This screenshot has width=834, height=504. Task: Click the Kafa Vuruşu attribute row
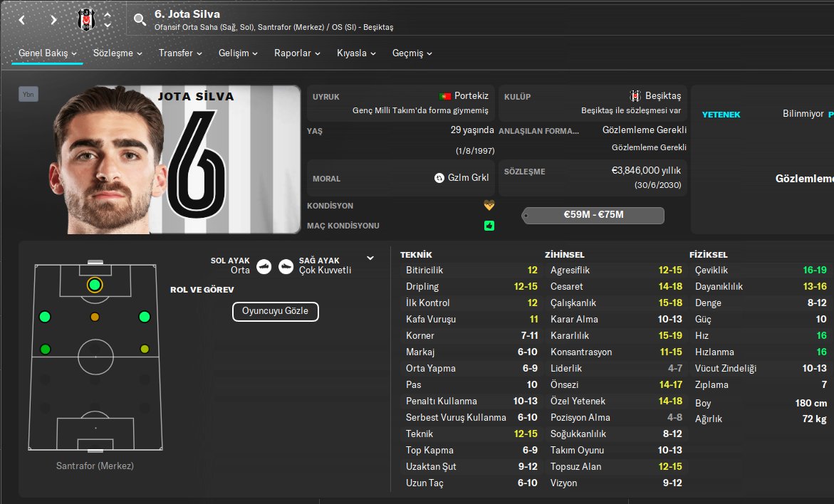tap(471, 320)
